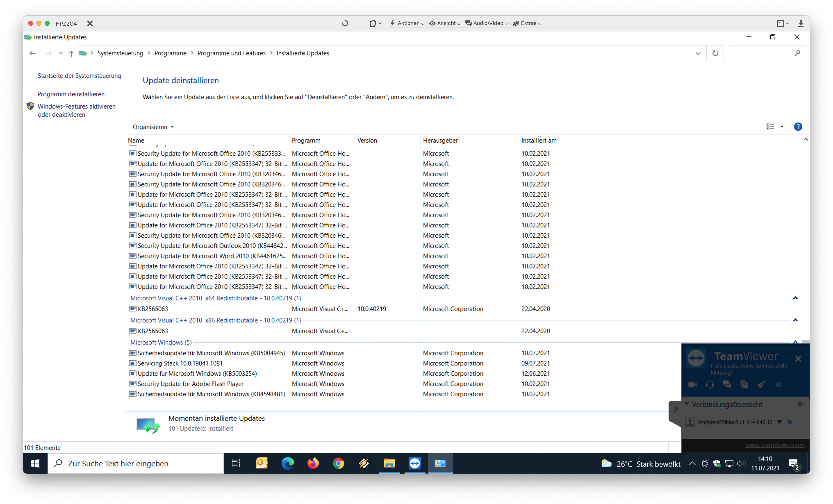Launch Microsoft Edge from the taskbar
The height and width of the screenshot is (504, 833).
[288, 463]
